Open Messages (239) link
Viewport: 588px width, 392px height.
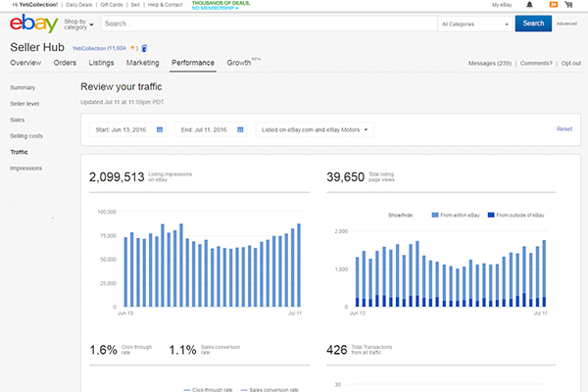click(490, 63)
